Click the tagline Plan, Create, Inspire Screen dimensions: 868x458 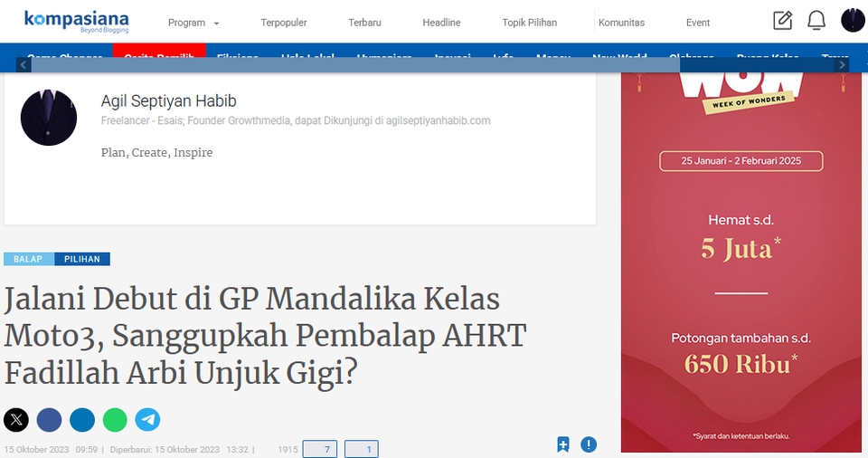pos(156,152)
